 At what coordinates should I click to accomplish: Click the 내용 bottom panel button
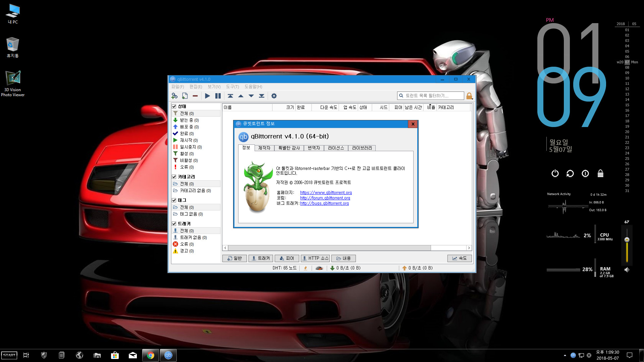[343, 258]
